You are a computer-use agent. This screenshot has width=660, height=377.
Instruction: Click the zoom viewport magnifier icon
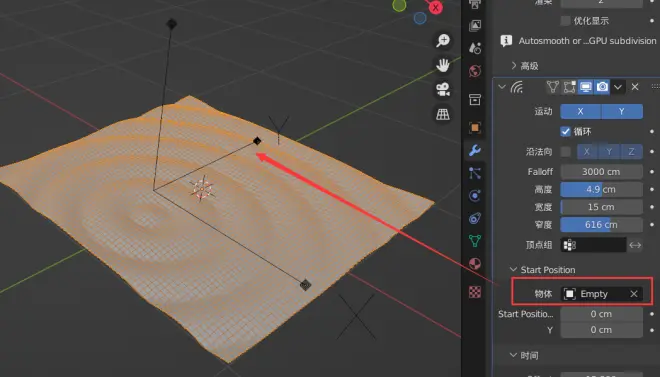pos(443,40)
